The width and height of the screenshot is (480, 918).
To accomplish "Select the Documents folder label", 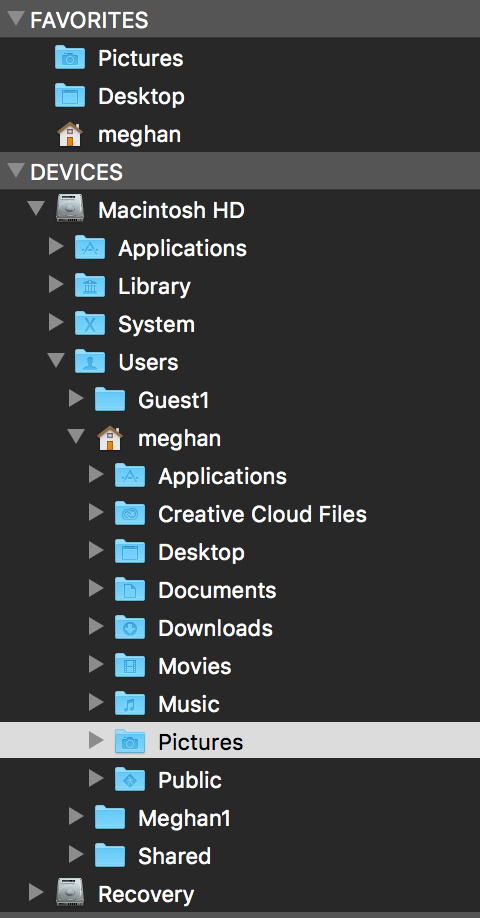I will coord(217,590).
